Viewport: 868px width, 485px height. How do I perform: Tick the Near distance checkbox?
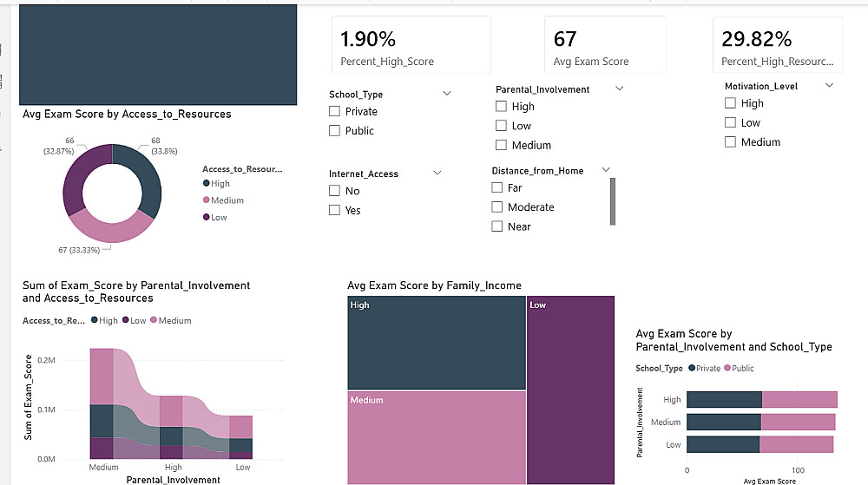(497, 226)
